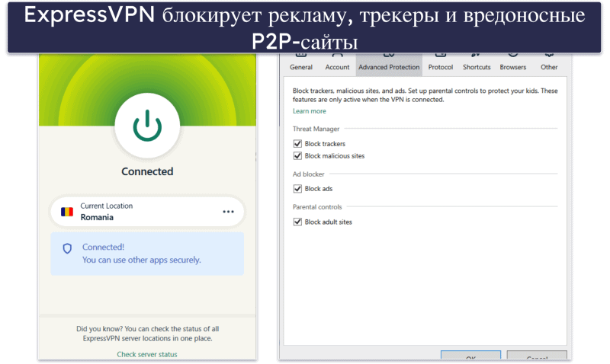This screenshot has height=364, width=610.
Task: Click the Connected status label
Action: point(147,171)
